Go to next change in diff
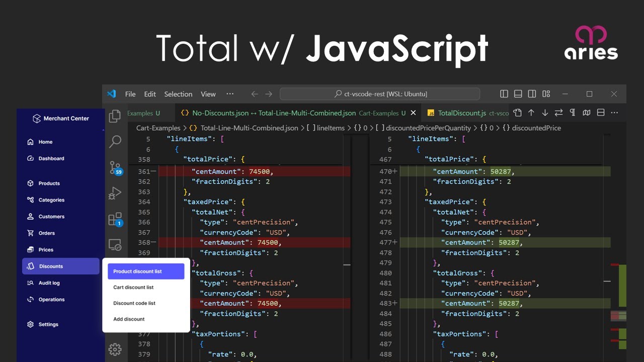This screenshot has width=644, height=362. pos(545,113)
